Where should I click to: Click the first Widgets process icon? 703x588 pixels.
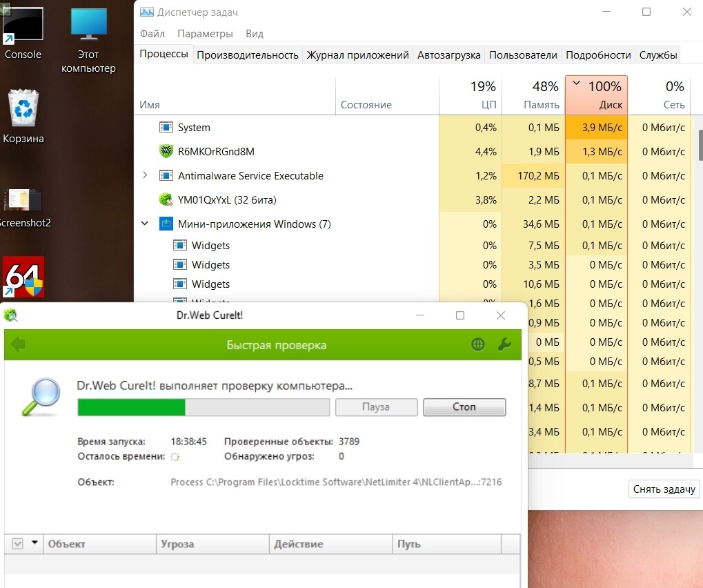(x=180, y=245)
